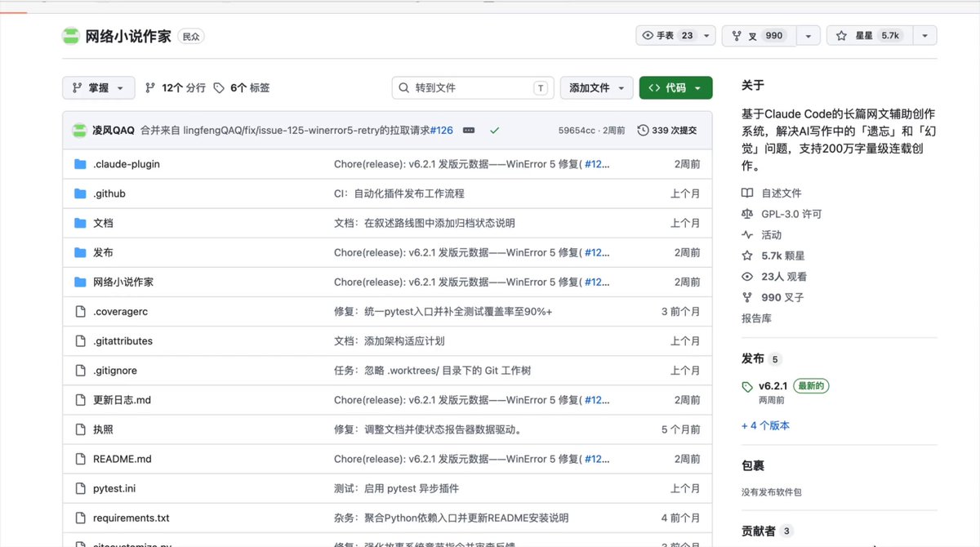980x547 pixels.
Task: Open the pytest.ini file
Action: tap(114, 488)
